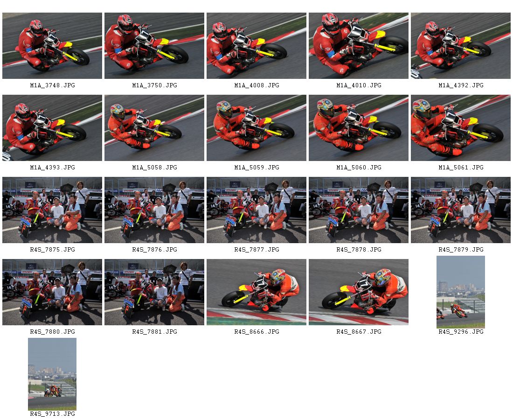Open thumbnail R4S_7880.JPG

52,292
